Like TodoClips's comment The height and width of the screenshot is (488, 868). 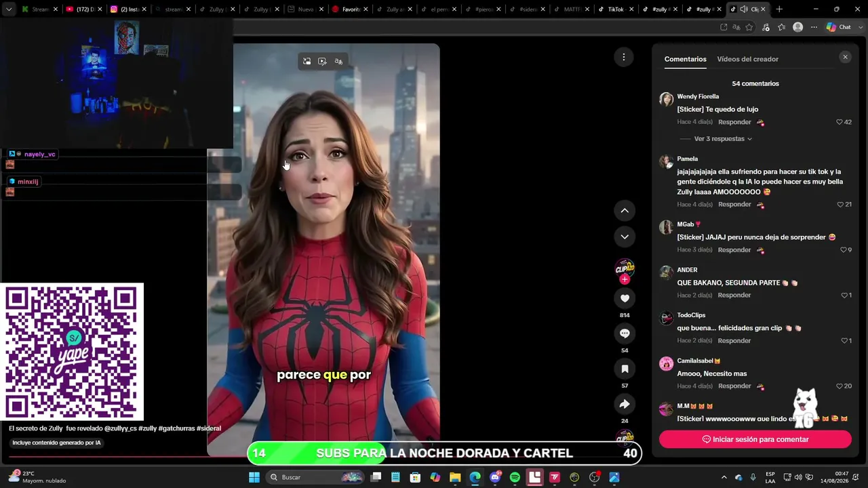click(846, 341)
